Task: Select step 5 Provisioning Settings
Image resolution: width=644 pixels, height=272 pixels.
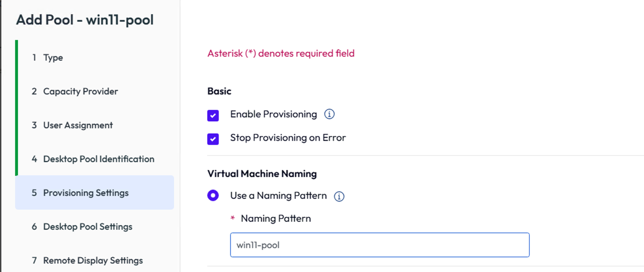Action: (x=95, y=192)
